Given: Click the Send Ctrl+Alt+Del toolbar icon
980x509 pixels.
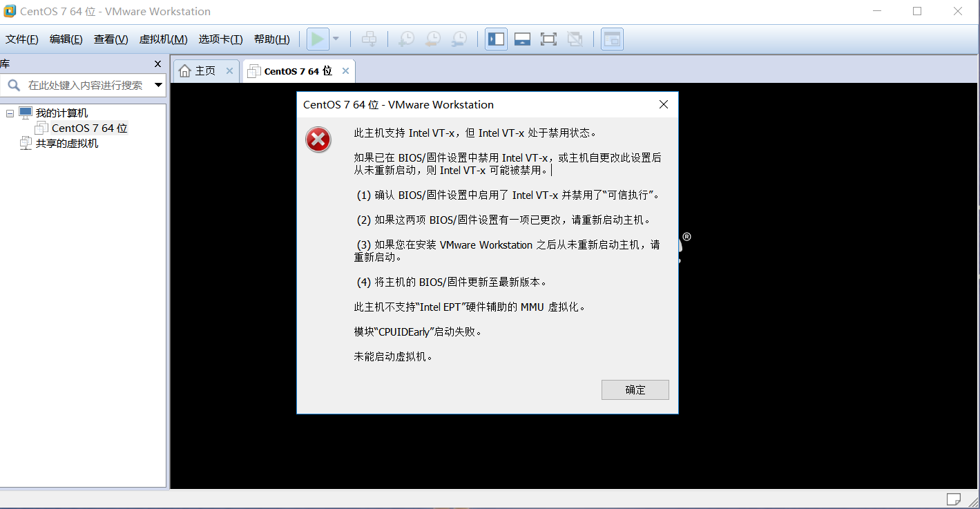Looking at the screenshot, I should coord(369,39).
